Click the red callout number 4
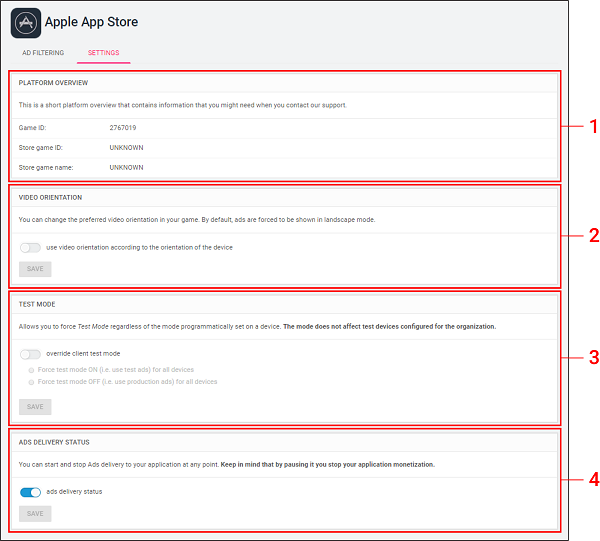Screen dimensions: 600x541 593,479
